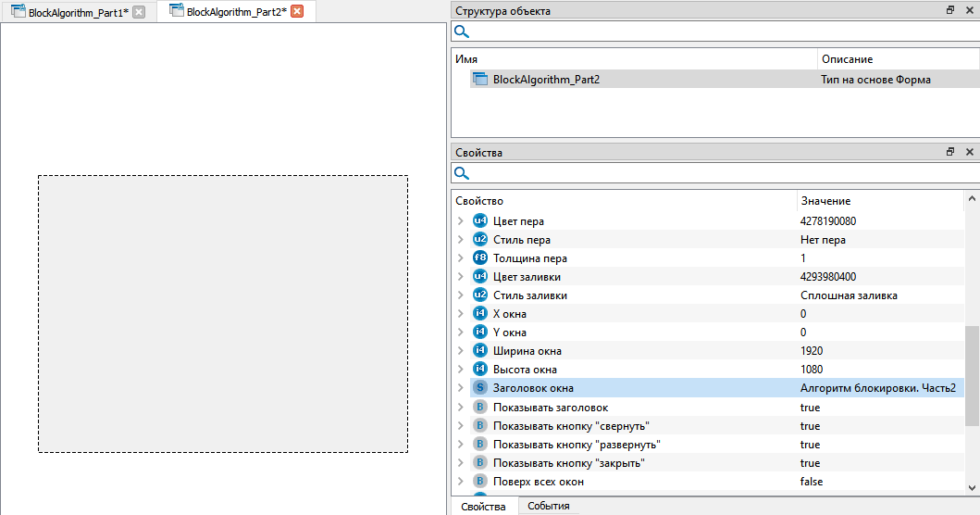The width and height of the screenshot is (980, 515).
Task: Expand the Ширина окна property row
Action: tap(460, 351)
